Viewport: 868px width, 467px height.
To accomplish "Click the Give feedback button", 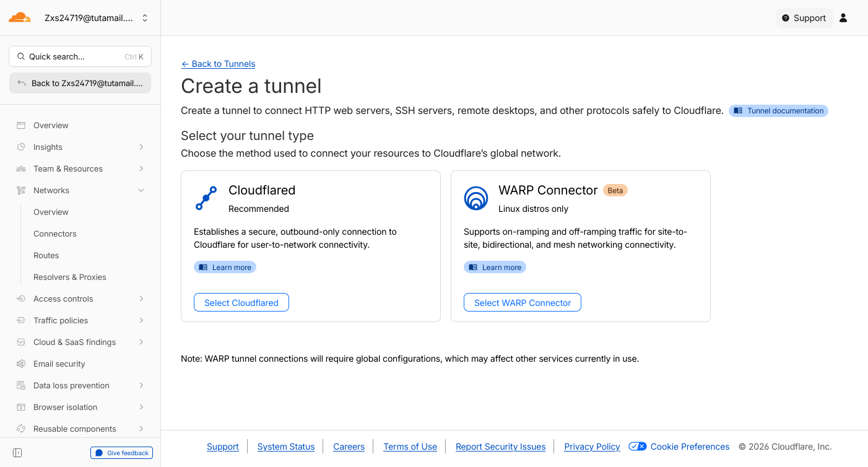I will [x=121, y=453].
